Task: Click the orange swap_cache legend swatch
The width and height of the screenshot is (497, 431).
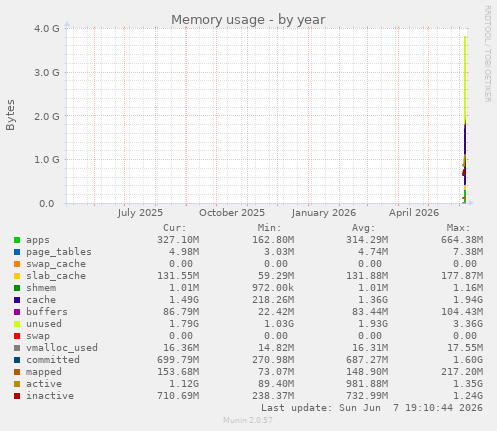Action: [x=17, y=264]
